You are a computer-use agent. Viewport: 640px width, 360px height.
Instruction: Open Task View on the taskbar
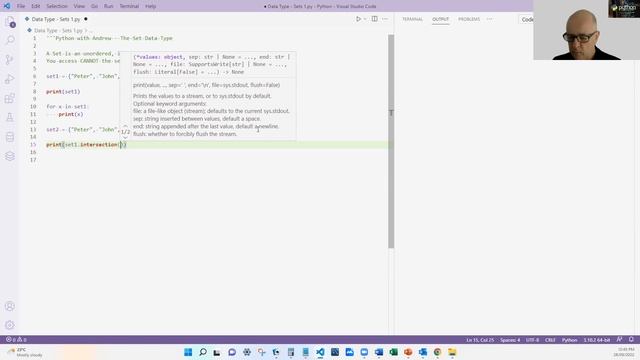tap(217, 352)
